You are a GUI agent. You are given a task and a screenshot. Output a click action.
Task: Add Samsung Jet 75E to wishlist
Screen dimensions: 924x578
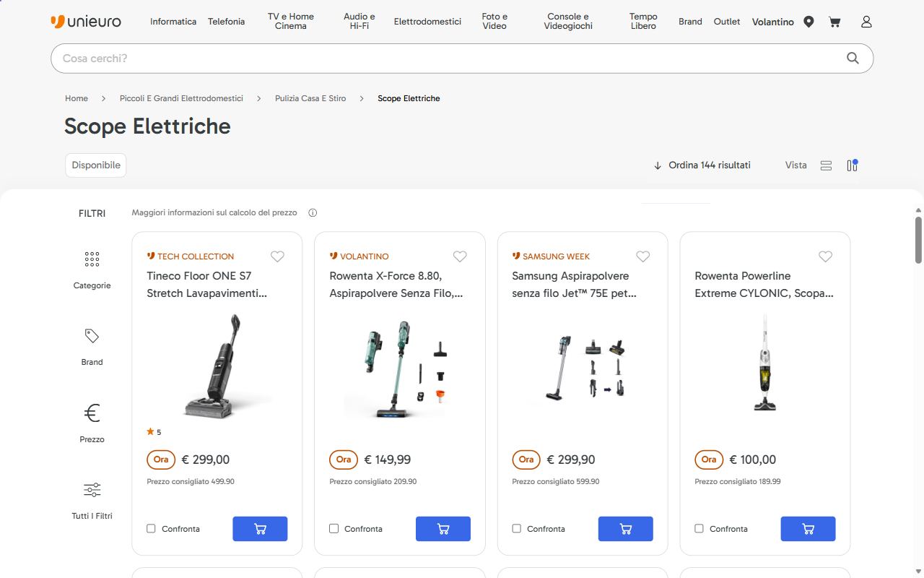643,256
